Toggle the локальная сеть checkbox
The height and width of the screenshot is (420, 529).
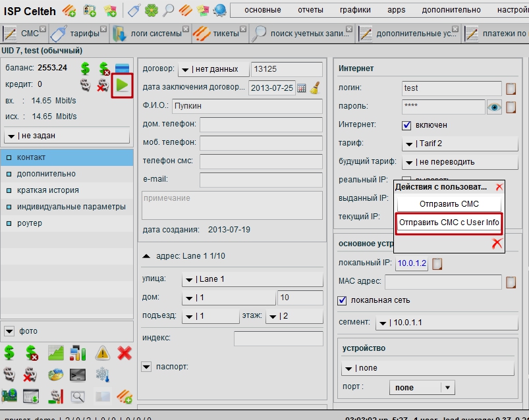point(342,300)
